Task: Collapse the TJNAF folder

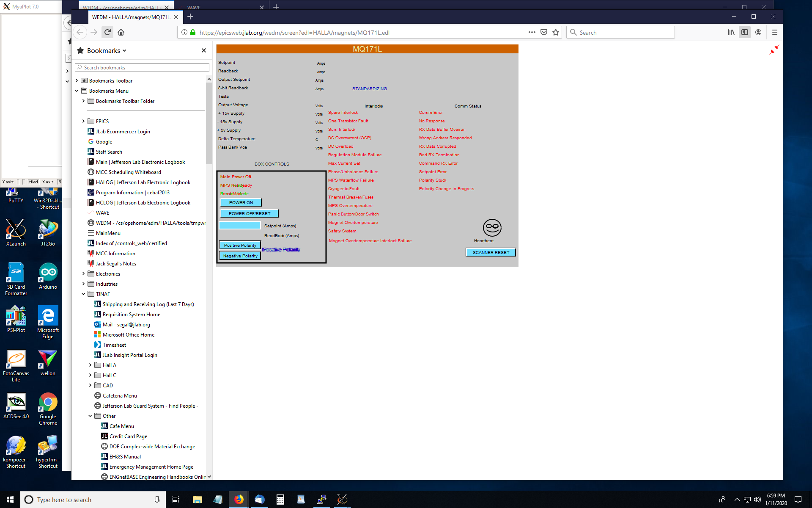Action: pos(83,294)
